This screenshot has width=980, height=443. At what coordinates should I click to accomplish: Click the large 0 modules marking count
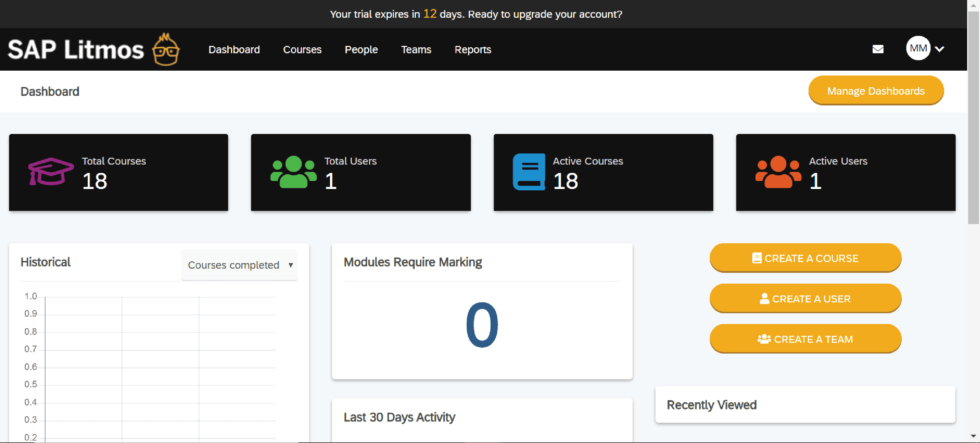(482, 324)
